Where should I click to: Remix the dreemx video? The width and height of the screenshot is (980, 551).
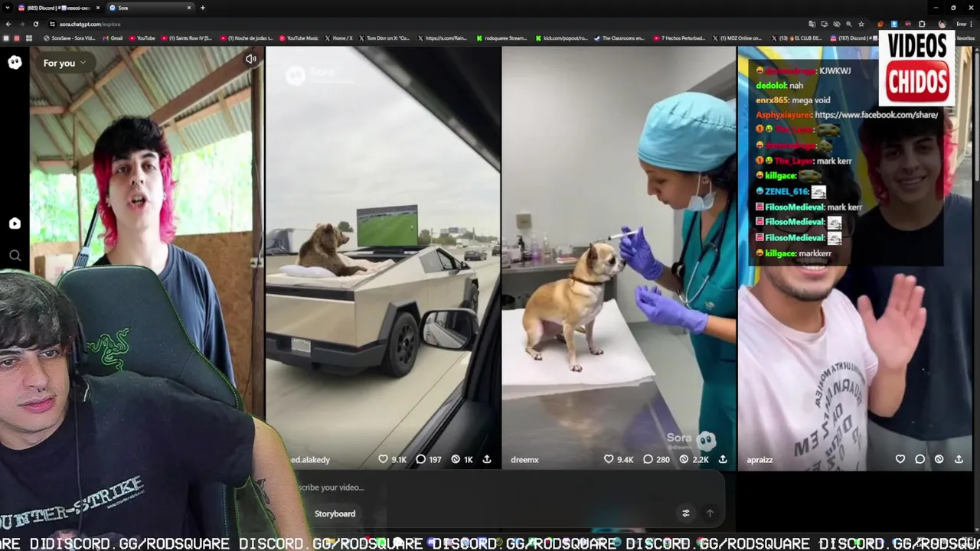(x=684, y=459)
